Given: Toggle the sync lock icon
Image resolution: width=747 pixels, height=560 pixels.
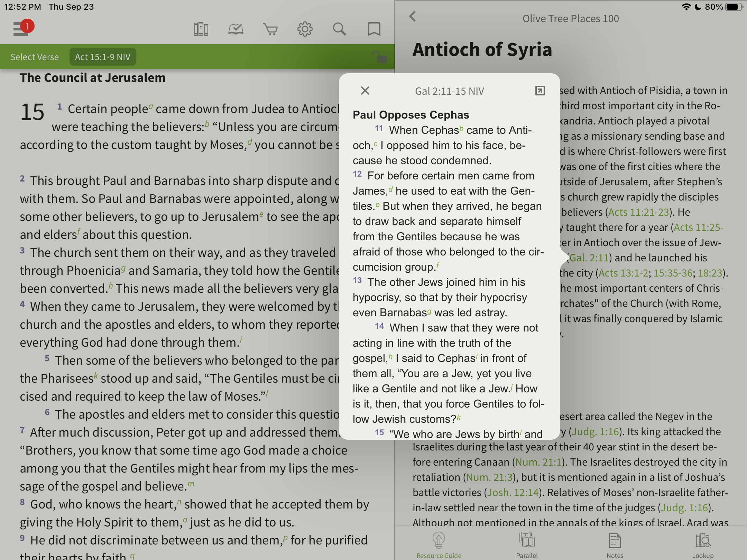Looking at the screenshot, I should click(x=379, y=56).
